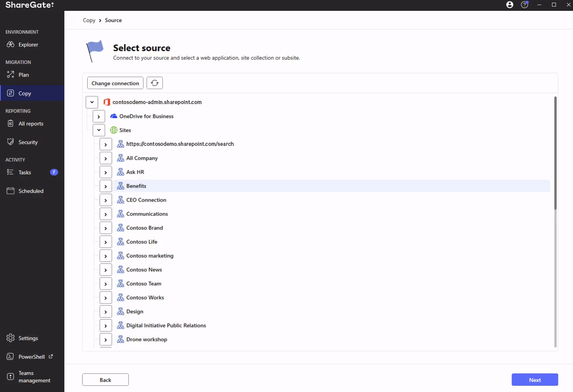Expand the Contoso marketing site
The image size is (573, 392).
[x=106, y=256]
